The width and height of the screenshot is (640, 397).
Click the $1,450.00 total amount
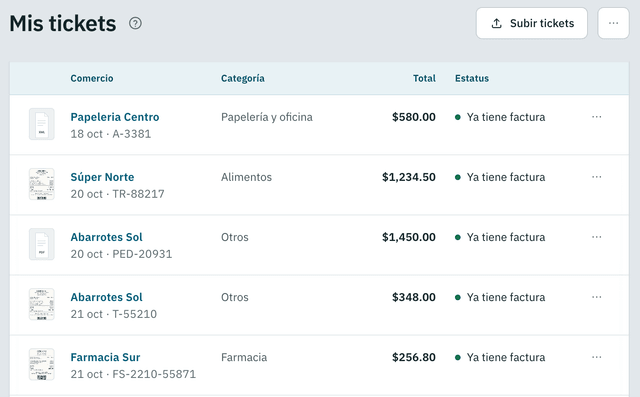coord(409,237)
